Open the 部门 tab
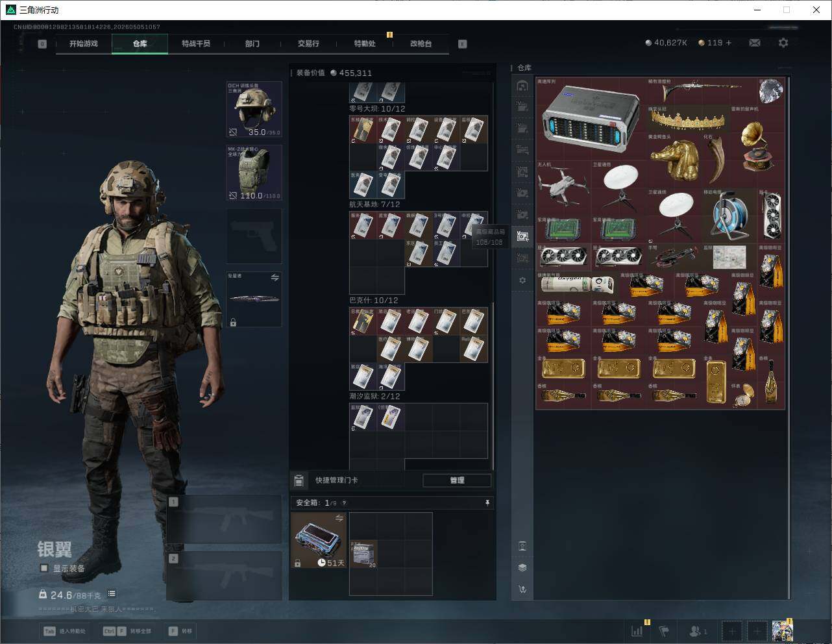 pos(252,43)
